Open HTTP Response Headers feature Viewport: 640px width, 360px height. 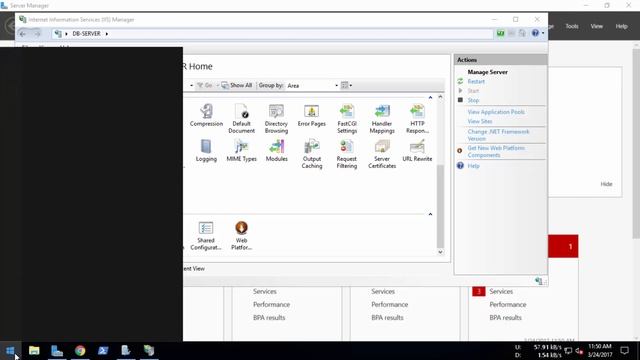(417, 119)
